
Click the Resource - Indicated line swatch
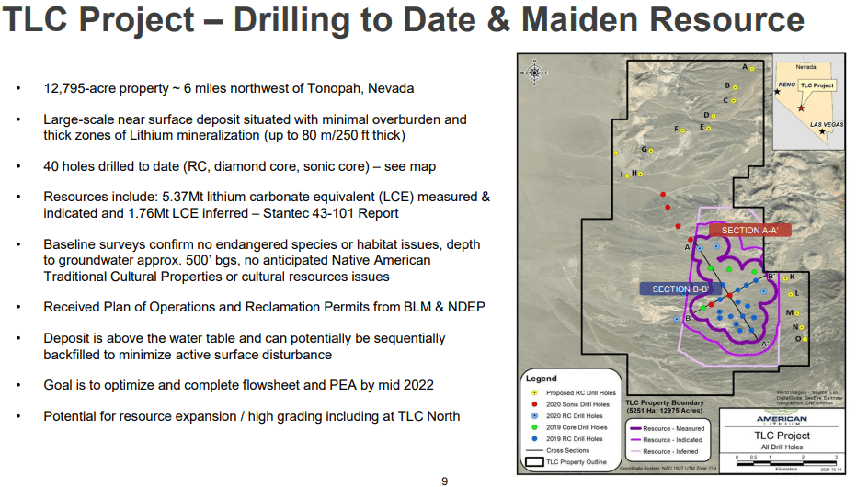(x=635, y=440)
